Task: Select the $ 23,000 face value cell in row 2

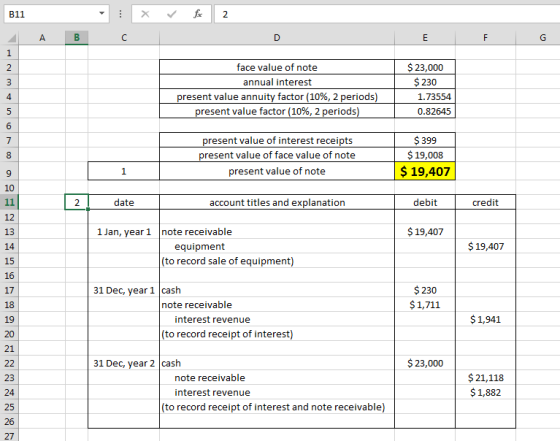Action: 425,67
